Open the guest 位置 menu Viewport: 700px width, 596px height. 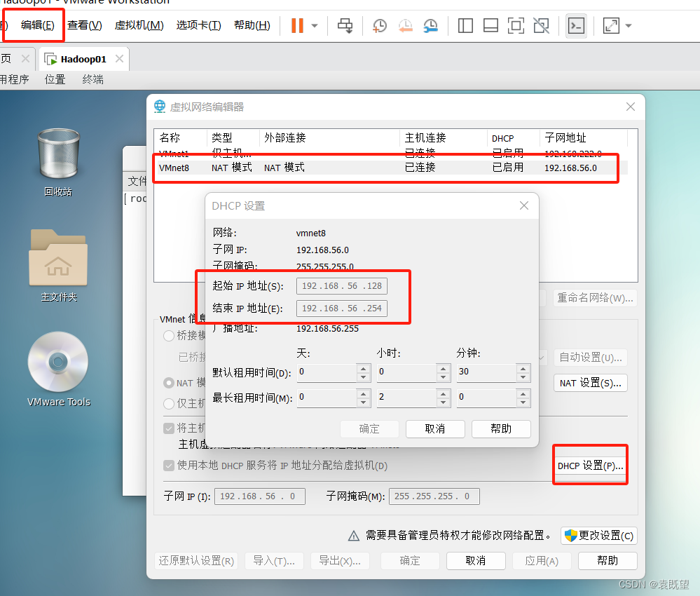55,79
